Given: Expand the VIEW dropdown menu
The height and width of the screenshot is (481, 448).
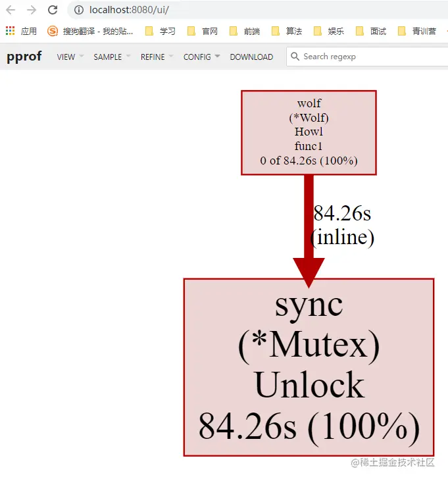Looking at the screenshot, I should (70, 57).
